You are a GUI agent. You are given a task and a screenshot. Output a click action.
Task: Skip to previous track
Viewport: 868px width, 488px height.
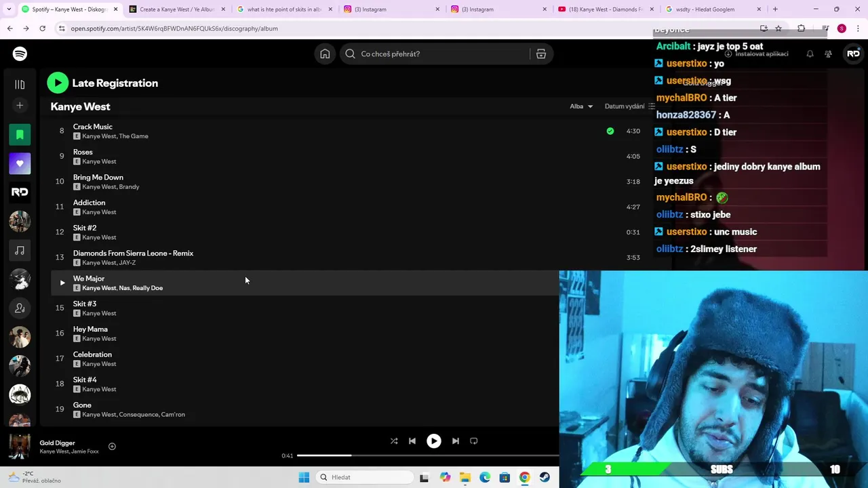(x=412, y=441)
